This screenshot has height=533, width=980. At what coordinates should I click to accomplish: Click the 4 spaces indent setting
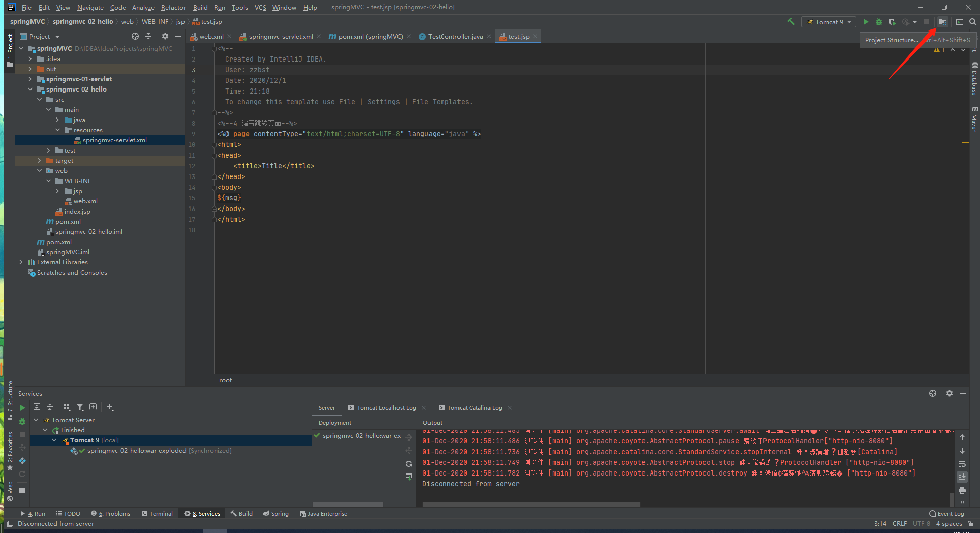[949, 524]
